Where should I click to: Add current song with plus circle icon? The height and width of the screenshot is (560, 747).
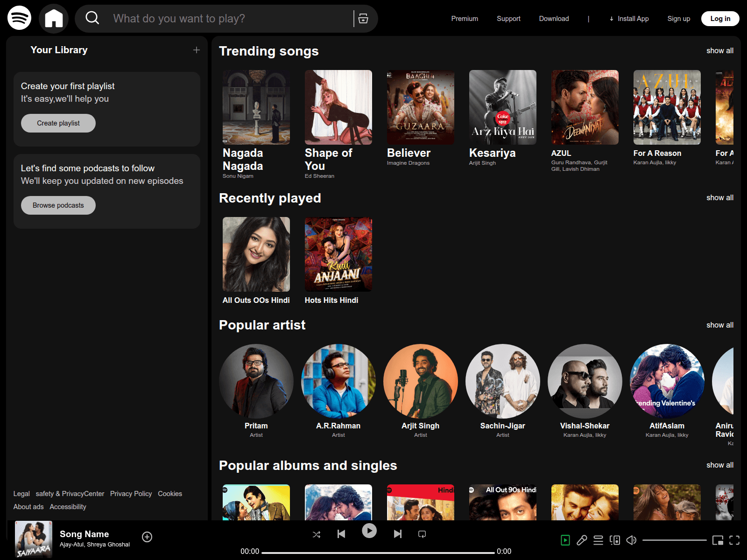tap(147, 537)
